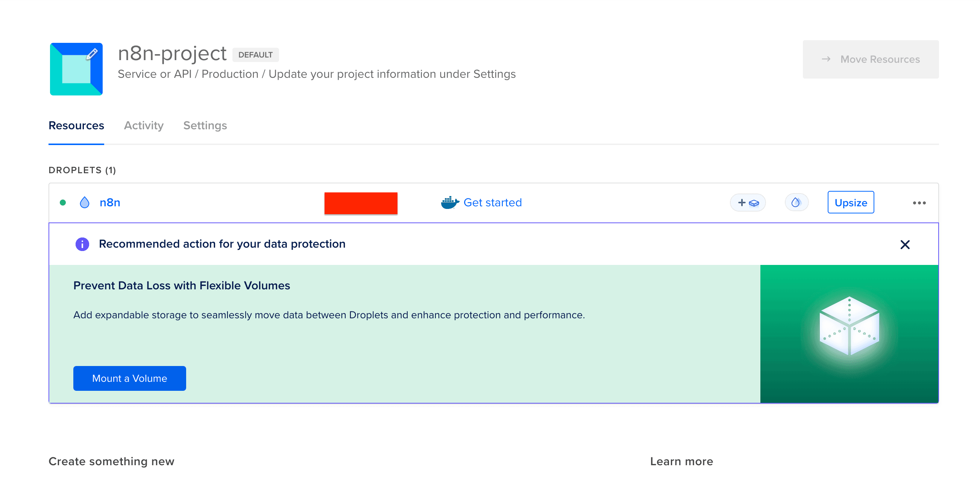Click the Move Resources button
The width and height of the screenshot is (980, 484).
pos(871,59)
